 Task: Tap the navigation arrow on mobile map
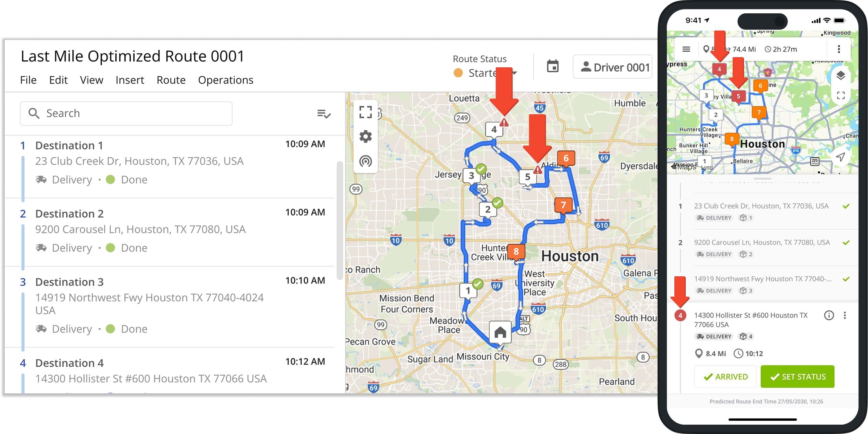(840, 157)
